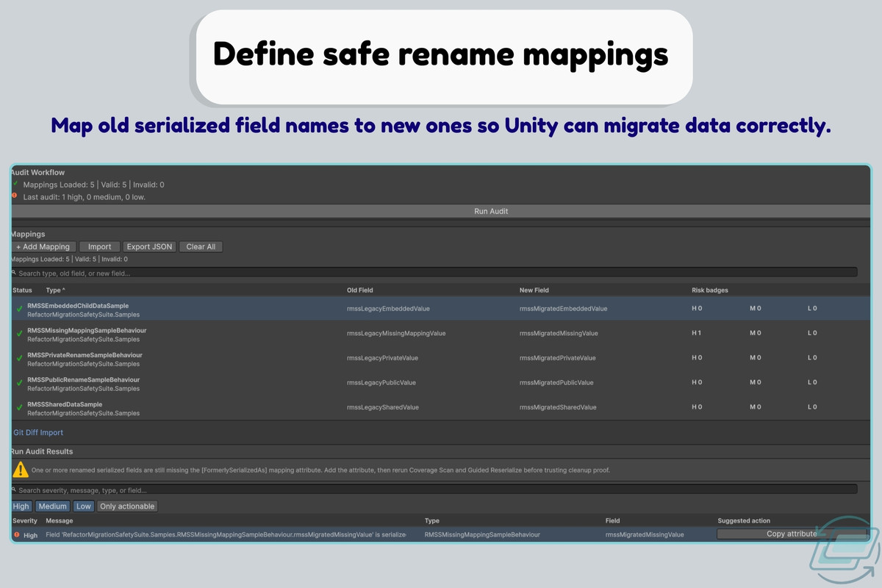Sort mappings by New Field column header
Viewport: 882px width, 588px height.
point(534,290)
